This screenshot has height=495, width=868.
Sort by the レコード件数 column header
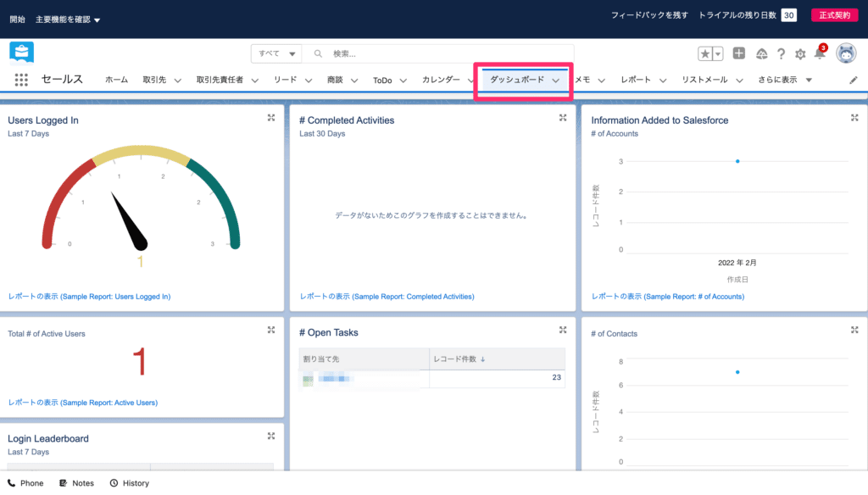point(497,359)
